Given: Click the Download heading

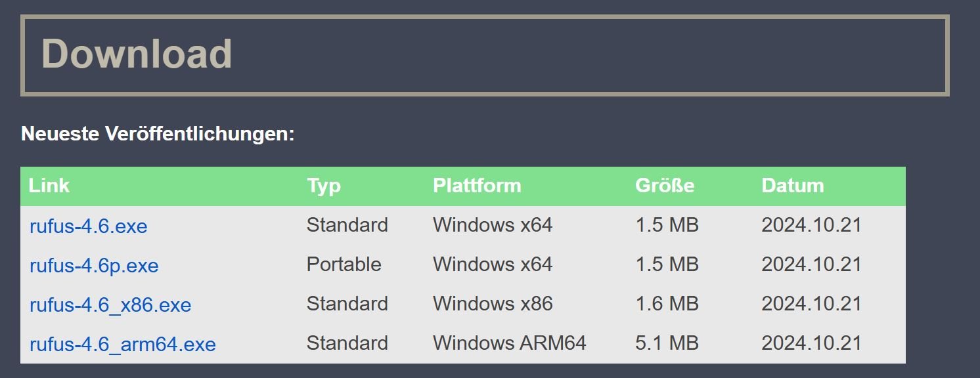Looking at the screenshot, I should point(137,54).
